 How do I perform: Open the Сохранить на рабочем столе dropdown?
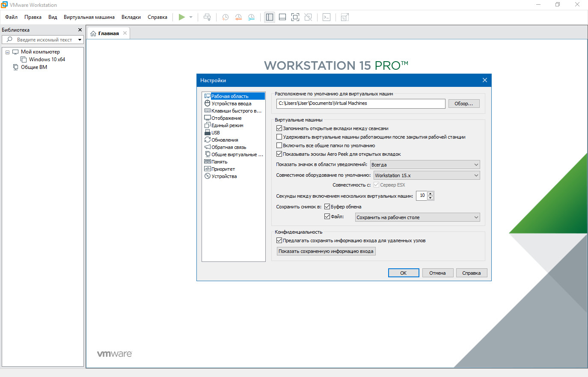418,217
